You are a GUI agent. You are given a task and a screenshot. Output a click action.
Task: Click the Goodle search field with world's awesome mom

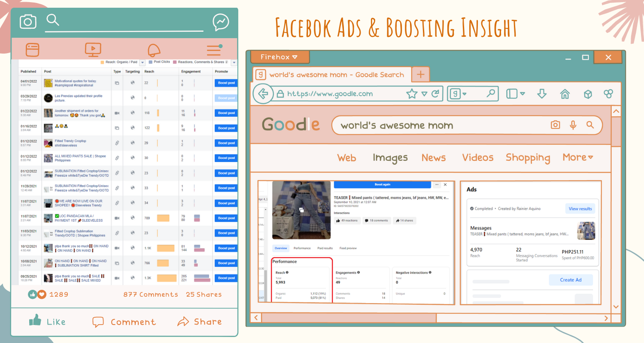tap(467, 125)
